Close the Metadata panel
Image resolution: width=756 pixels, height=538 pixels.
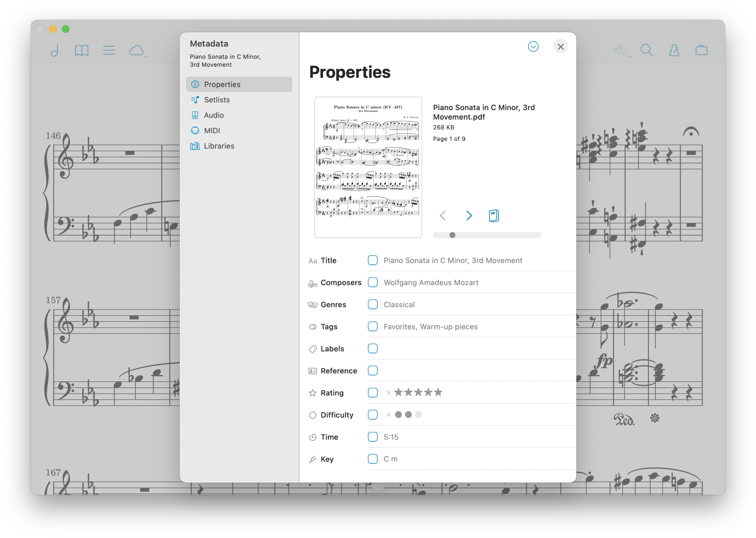[x=560, y=47]
